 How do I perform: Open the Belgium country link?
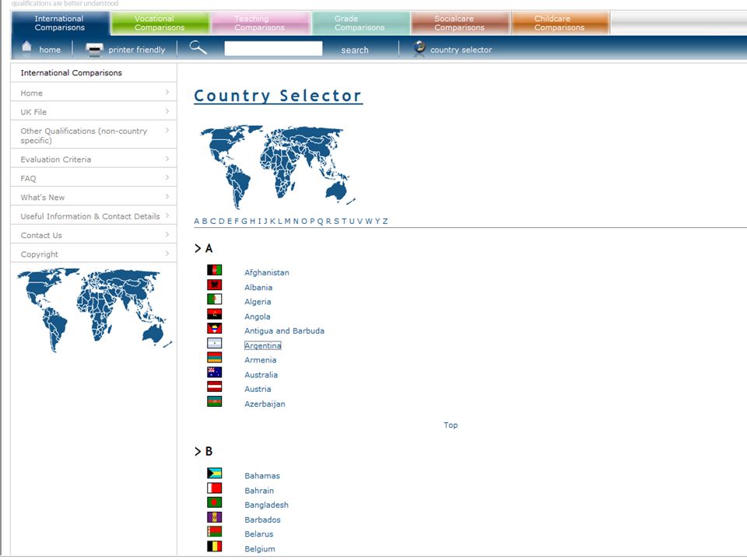tap(260, 548)
